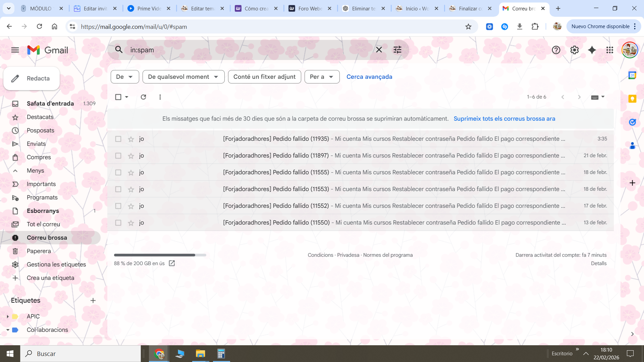This screenshot has width=644, height=362.
Task: Star the Pedido fallido (11935) email
Action: pyautogui.click(x=131, y=139)
